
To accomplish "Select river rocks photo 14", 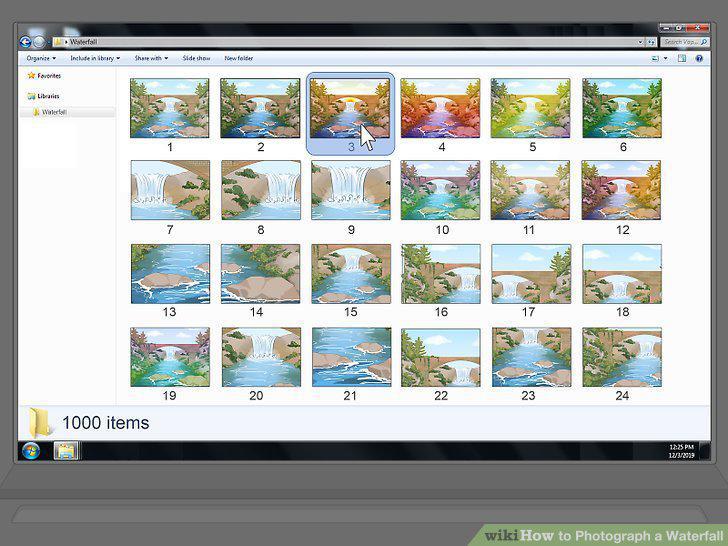I will 260,274.
